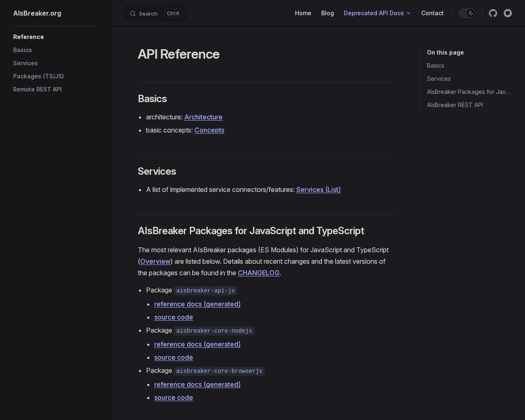Click the aisbreaker-api-js code label
Image resolution: width=525 pixels, height=420 pixels.
click(x=206, y=290)
